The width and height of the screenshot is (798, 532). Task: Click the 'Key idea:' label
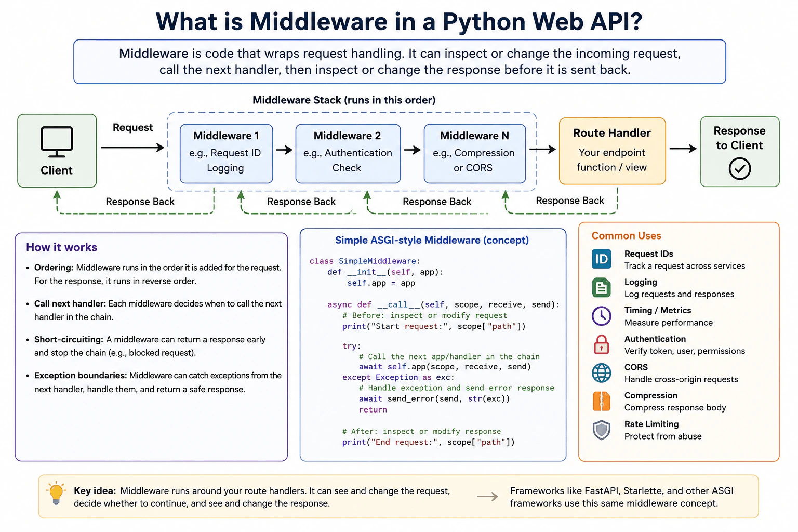95,491
